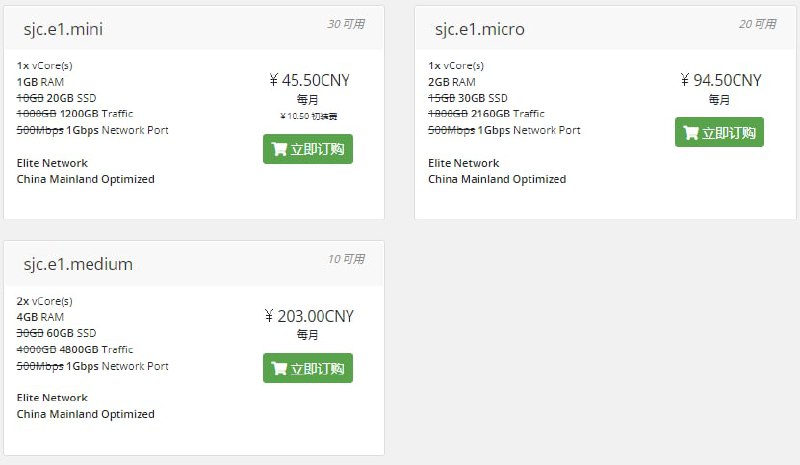Click the ¥203.00CNY price text

coord(309,316)
